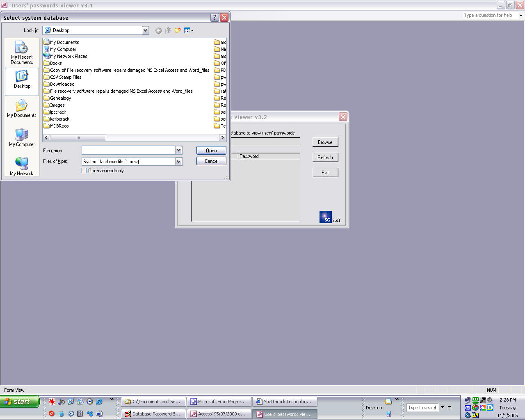This screenshot has height=420, width=525.
Task: Click the Back navigation arrow icon
Action: click(x=158, y=31)
